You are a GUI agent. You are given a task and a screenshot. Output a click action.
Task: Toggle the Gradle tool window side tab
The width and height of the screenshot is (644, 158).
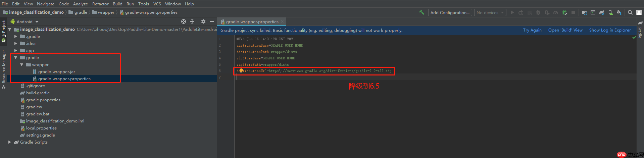(640, 30)
